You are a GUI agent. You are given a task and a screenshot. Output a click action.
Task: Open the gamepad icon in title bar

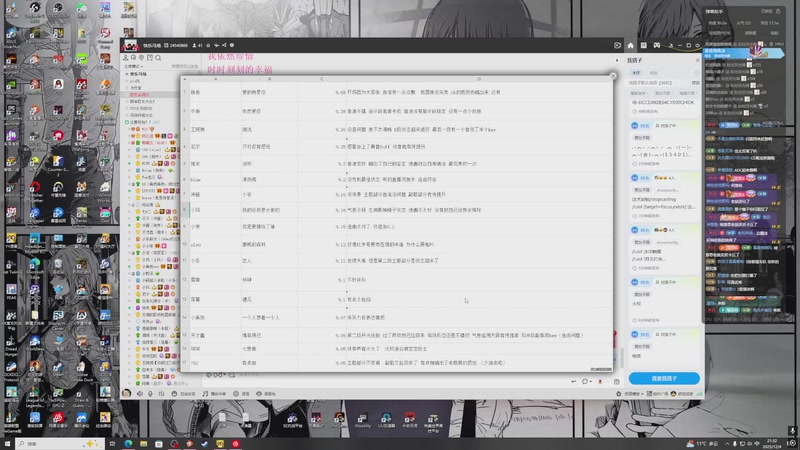coord(657,45)
